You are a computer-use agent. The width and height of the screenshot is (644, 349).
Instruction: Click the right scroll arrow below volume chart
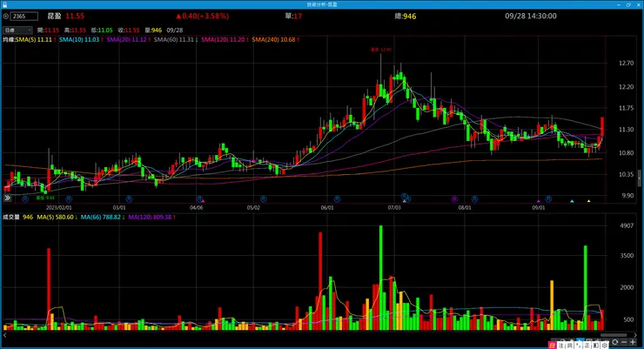(635, 335)
